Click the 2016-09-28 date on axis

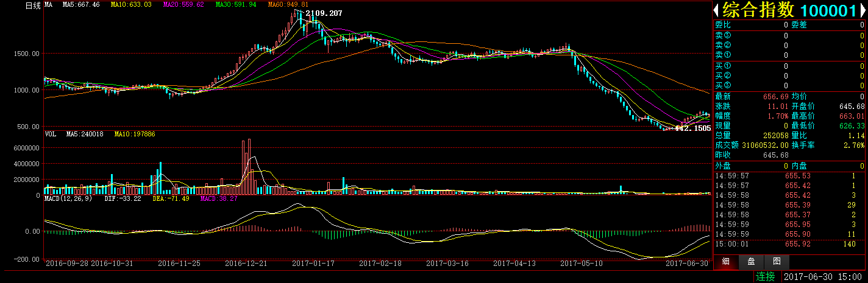click(66, 264)
